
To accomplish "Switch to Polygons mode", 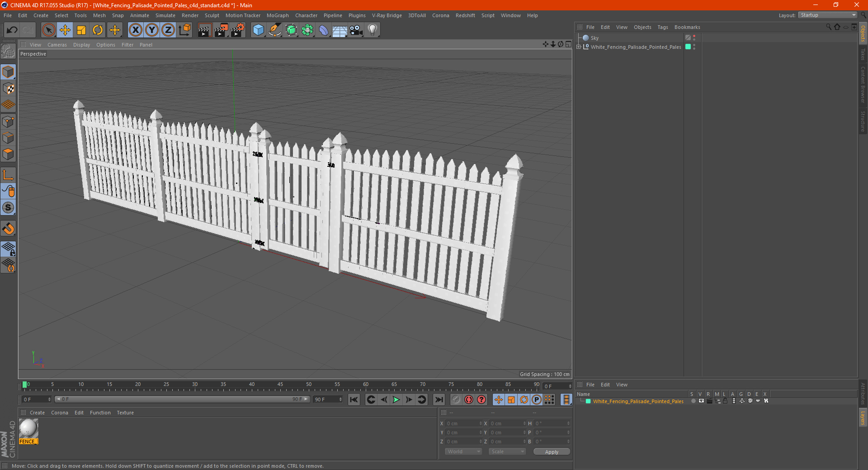I will pyautogui.click(x=8, y=154).
